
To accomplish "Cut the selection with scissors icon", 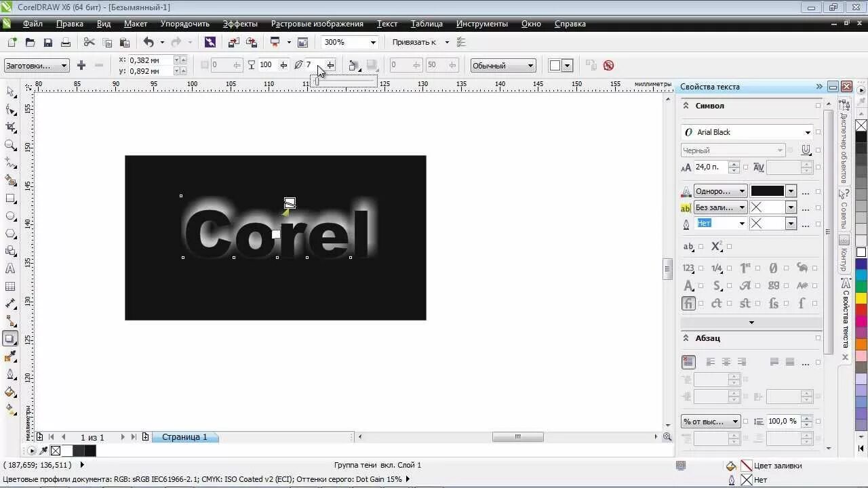I will [89, 42].
